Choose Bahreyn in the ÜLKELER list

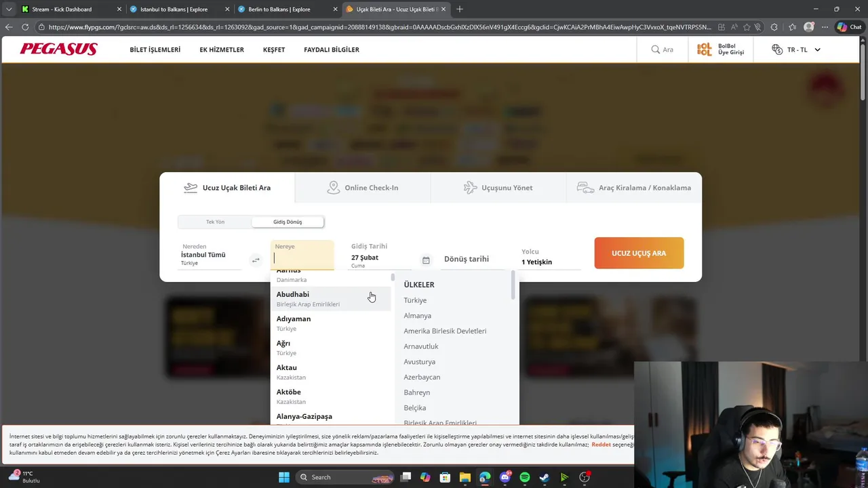416,392
